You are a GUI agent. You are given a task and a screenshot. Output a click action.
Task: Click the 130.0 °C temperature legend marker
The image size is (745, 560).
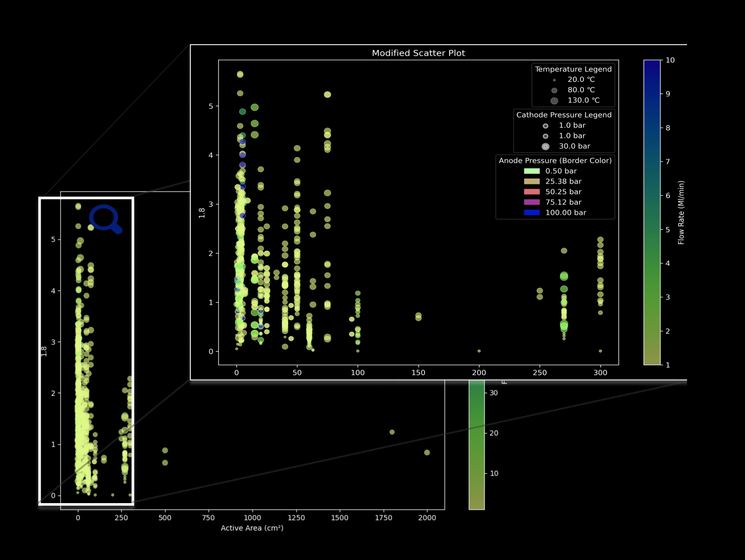tap(554, 101)
